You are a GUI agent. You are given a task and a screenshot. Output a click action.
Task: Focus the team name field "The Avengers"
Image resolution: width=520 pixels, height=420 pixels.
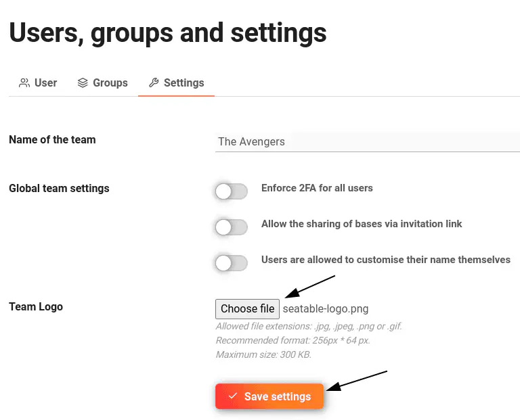click(x=367, y=141)
